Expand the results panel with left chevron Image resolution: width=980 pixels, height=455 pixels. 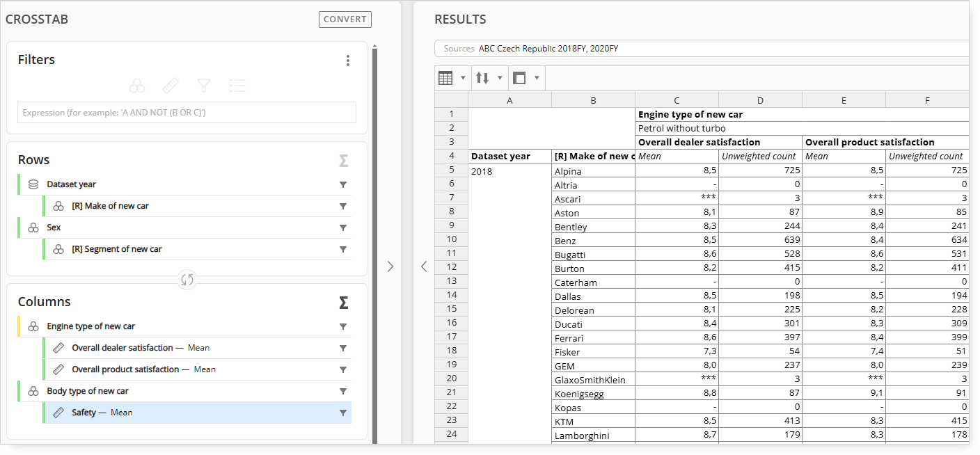coord(424,266)
